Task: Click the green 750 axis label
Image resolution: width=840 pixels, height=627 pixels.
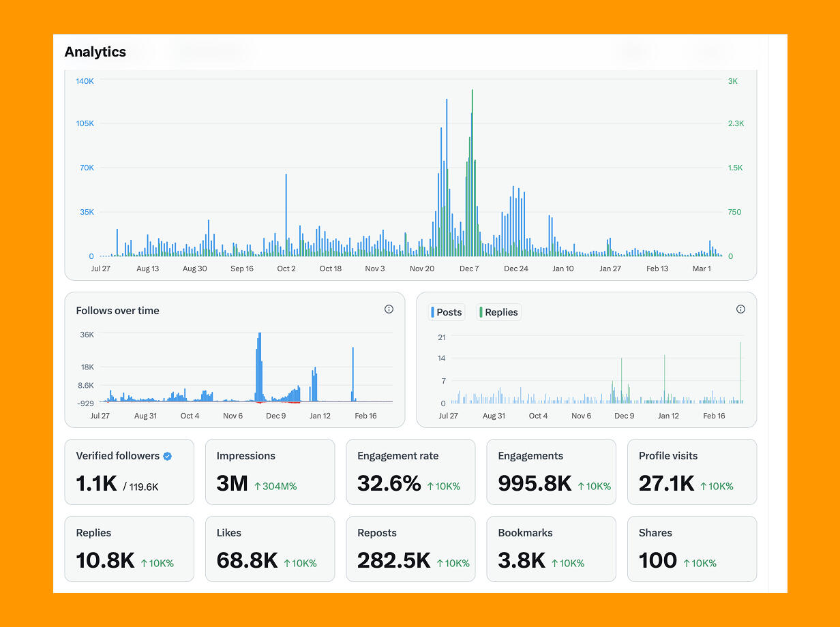Action: (734, 212)
